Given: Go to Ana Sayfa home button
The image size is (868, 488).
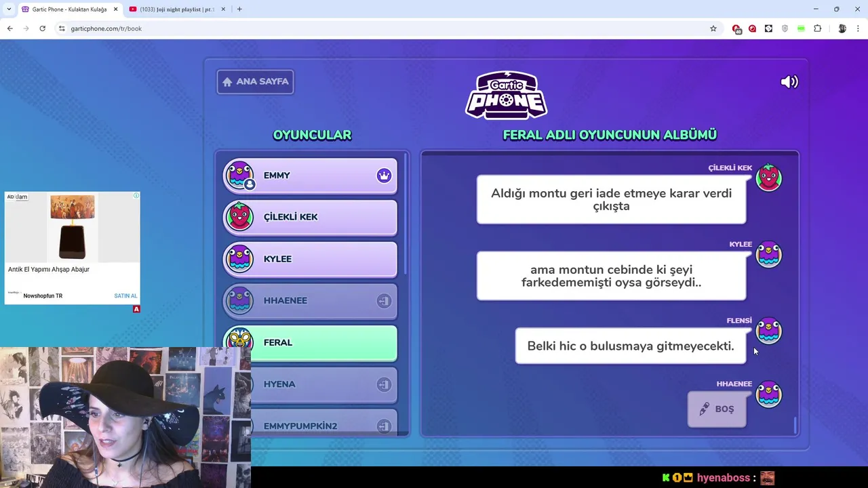Looking at the screenshot, I should (255, 81).
